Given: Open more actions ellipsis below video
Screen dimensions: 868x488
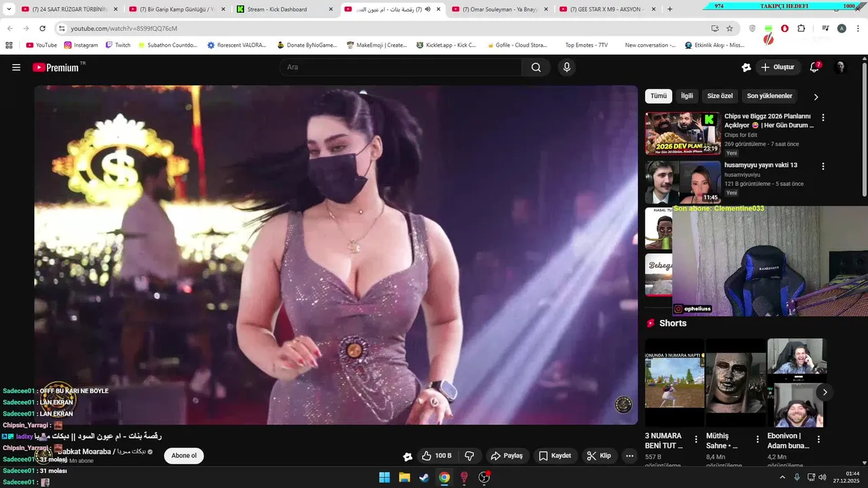Looking at the screenshot, I should click(629, 455).
